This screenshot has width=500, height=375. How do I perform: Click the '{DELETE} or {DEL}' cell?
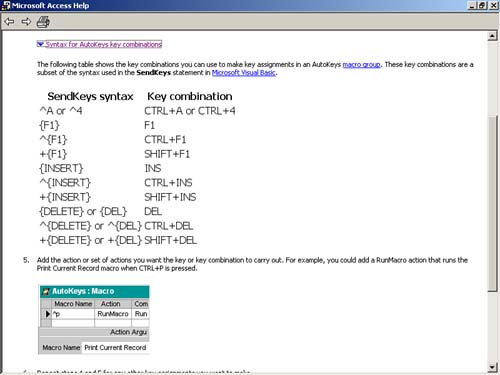tap(83, 211)
